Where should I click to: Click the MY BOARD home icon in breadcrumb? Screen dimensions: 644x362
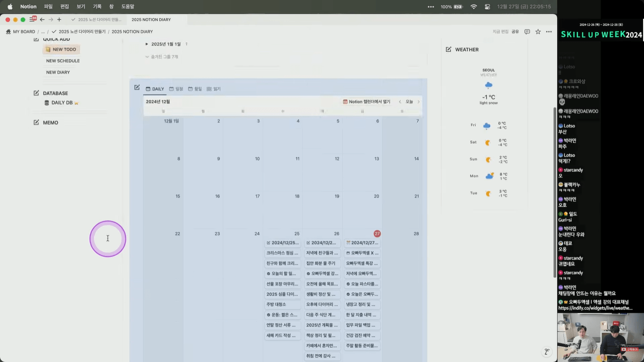click(x=8, y=32)
